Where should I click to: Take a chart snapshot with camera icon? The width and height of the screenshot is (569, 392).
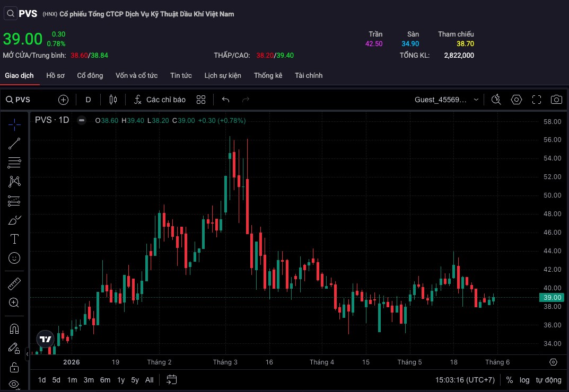(x=556, y=100)
